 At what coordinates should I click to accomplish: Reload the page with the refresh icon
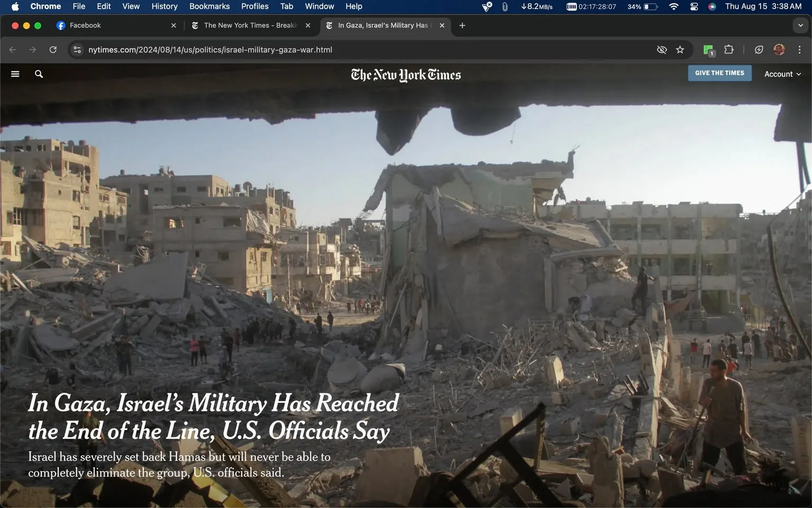(x=53, y=50)
